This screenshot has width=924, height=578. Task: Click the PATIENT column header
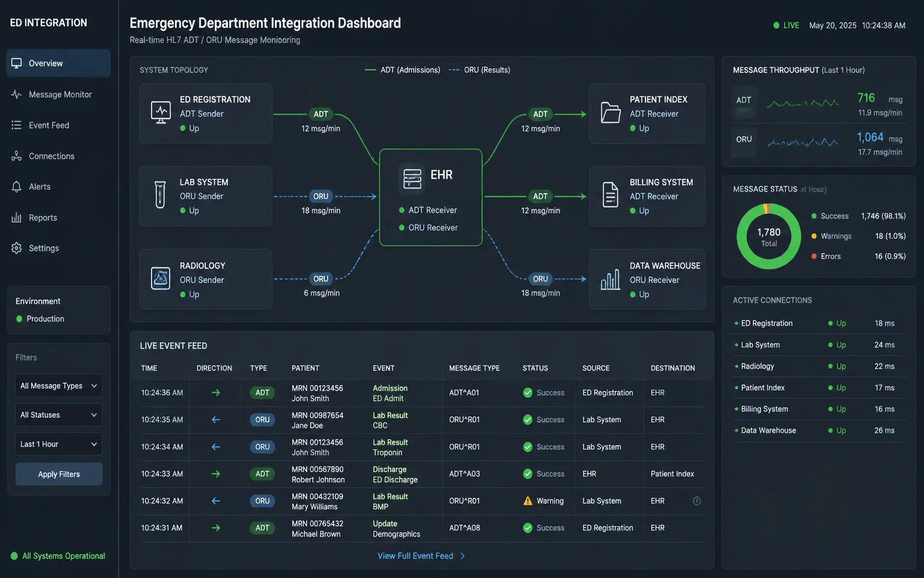pos(306,368)
